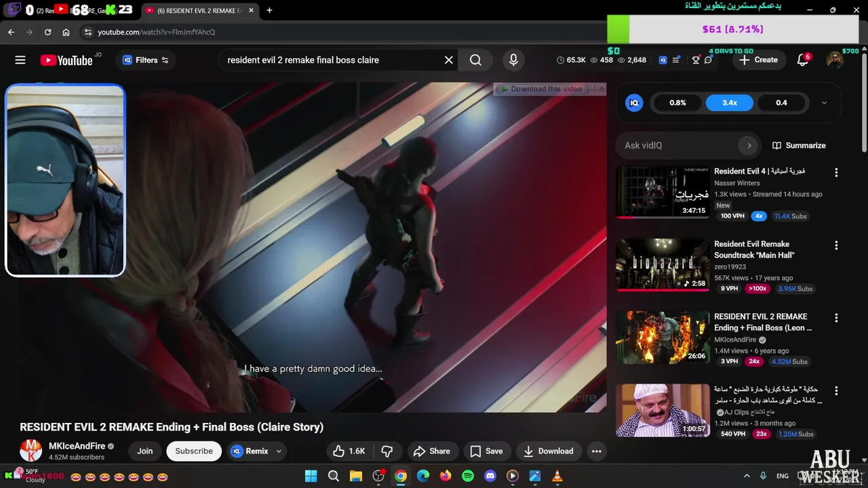Viewport: 868px width, 488px height.
Task: Open options for AJ Clips video
Action: point(836,391)
